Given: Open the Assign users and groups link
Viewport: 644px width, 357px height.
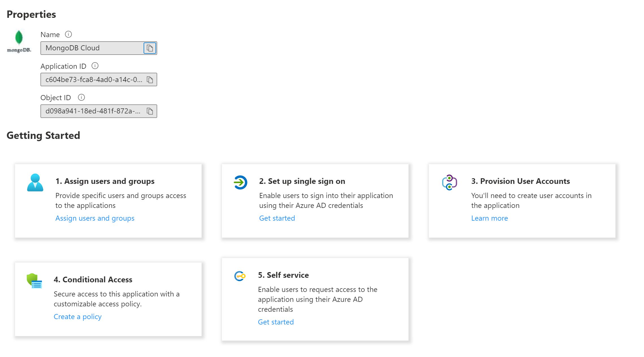Looking at the screenshot, I should [95, 218].
